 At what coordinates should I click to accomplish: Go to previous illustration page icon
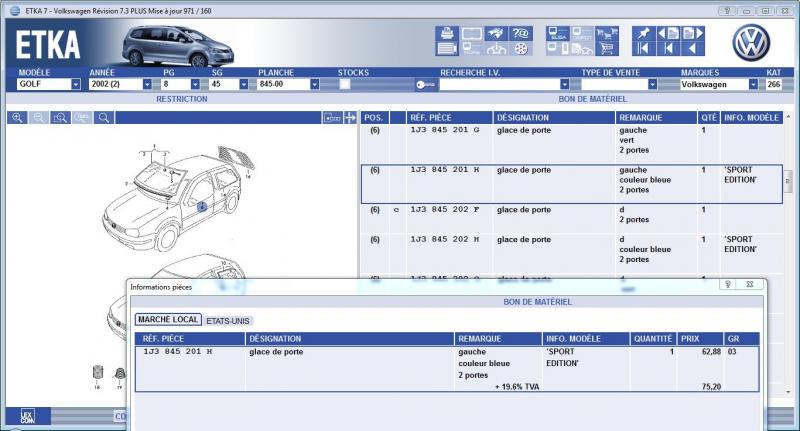click(668, 33)
